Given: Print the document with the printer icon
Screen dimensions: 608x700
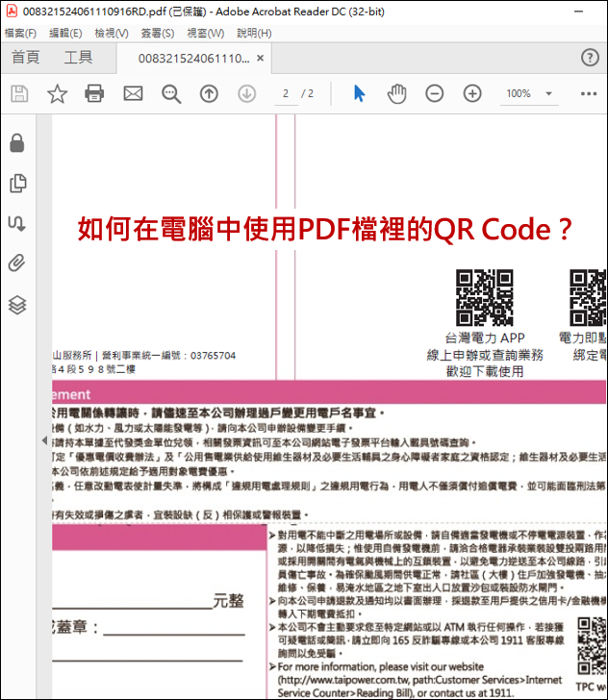Looking at the screenshot, I should tap(94, 94).
